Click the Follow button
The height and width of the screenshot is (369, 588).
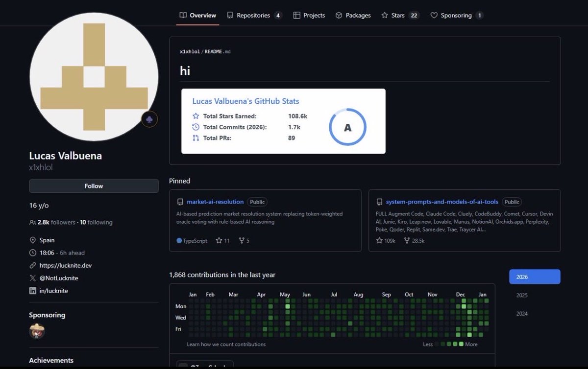[x=94, y=186]
